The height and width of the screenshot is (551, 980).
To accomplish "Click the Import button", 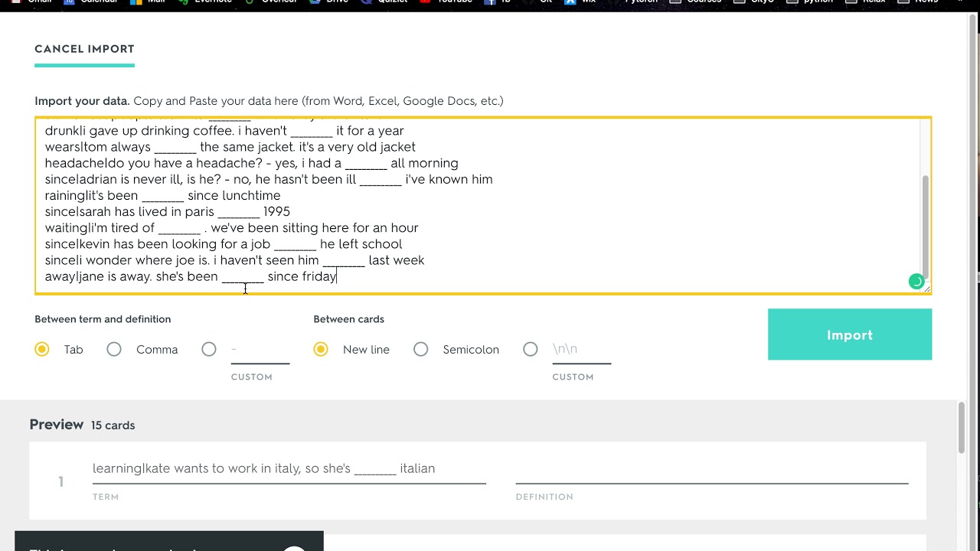I will coord(849,334).
